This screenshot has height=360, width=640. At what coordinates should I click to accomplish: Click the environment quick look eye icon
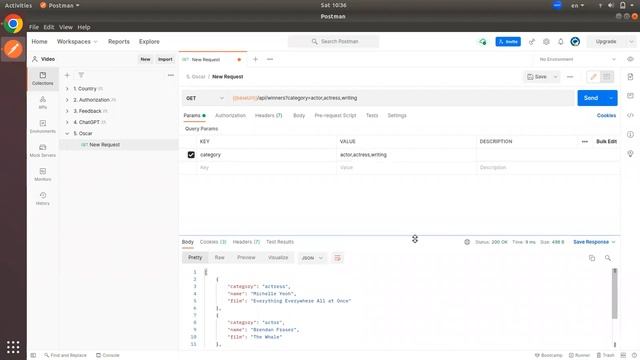(630, 59)
